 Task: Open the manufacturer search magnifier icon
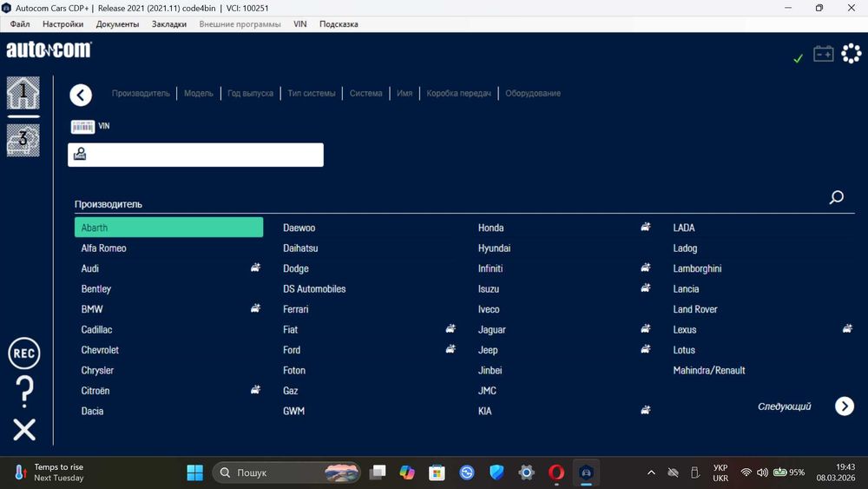point(837,197)
